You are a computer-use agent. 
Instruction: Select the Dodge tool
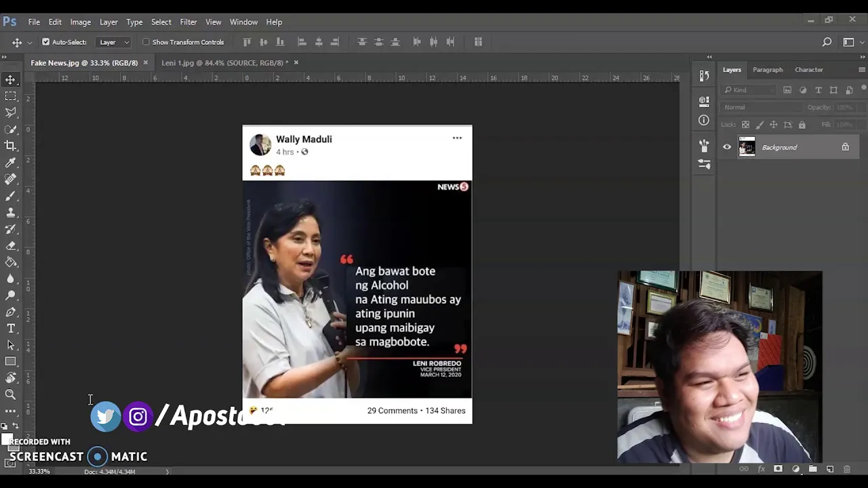click(11, 296)
